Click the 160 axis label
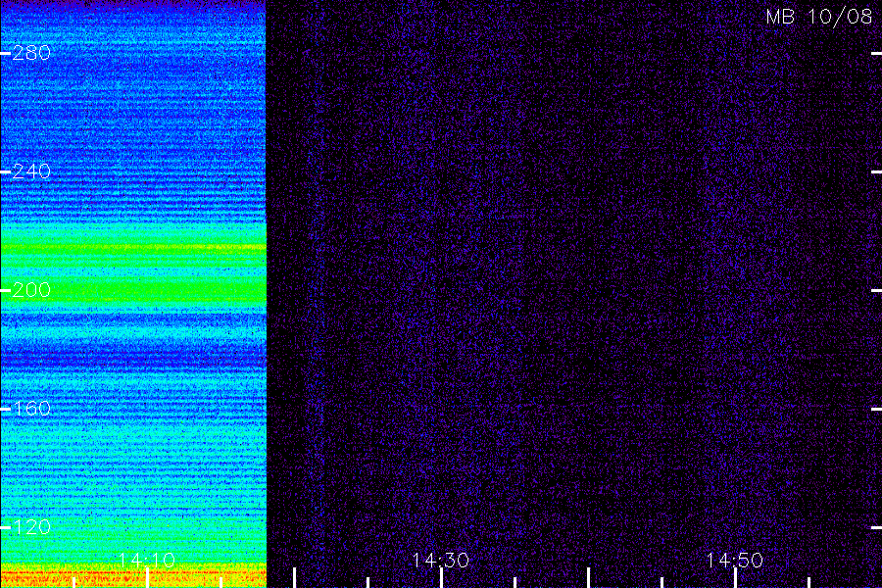This screenshot has height=588, width=882. point(31,408)
